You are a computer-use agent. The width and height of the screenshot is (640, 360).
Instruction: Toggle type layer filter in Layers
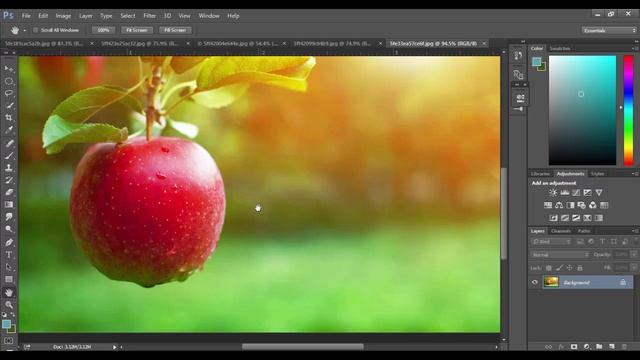(x=602, y=242)
